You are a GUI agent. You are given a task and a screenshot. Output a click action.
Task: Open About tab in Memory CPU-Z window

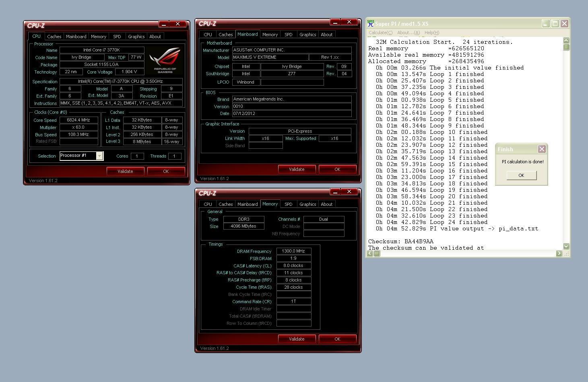click(327, 204)
